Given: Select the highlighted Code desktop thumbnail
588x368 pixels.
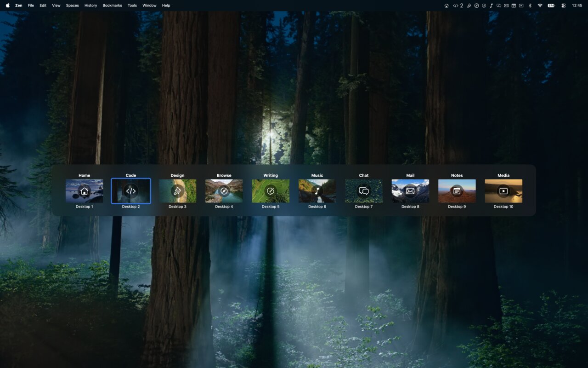Looking at the screenshot, I should pyautogui.click(x=131, y=191).
